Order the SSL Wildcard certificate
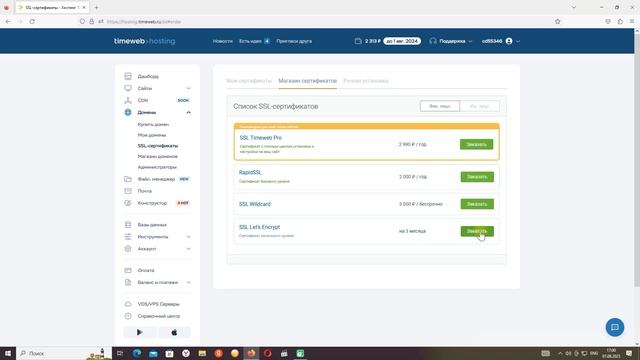The height and width of the screenshot is (360, 640). point(477,204)
